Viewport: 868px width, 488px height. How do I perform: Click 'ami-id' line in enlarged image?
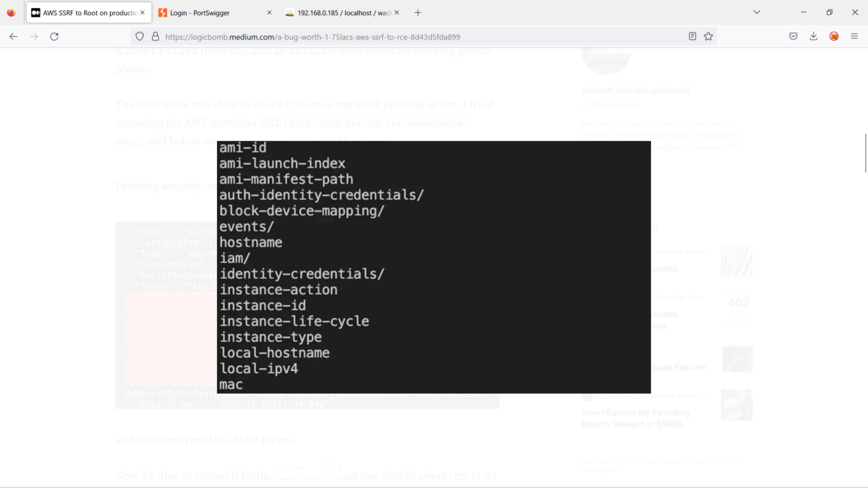[243, 147]
